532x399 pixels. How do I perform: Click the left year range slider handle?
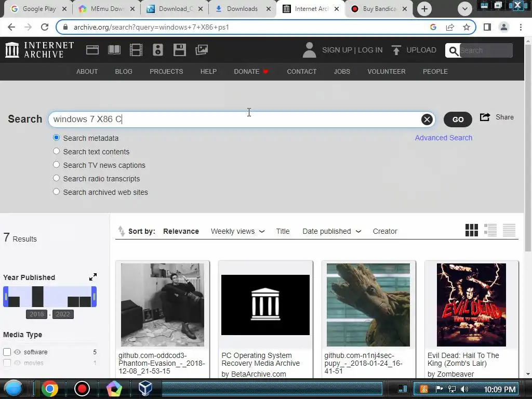[x=6, y=297]
